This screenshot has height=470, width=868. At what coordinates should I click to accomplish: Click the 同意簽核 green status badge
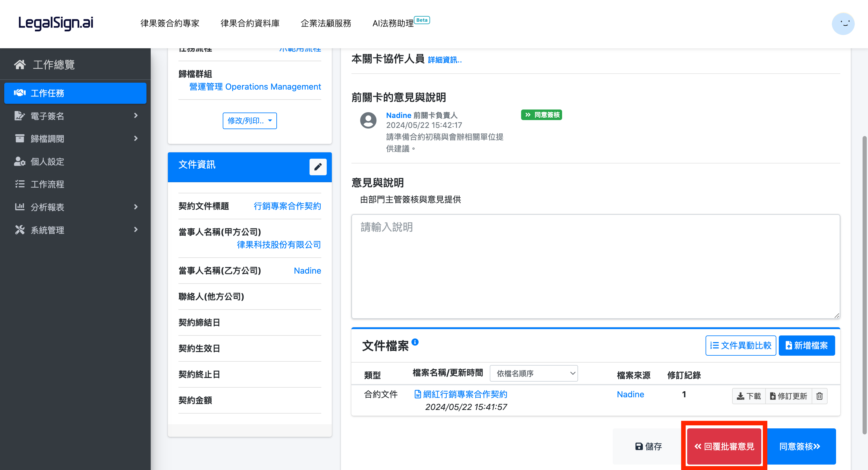(x=542, y=115)
